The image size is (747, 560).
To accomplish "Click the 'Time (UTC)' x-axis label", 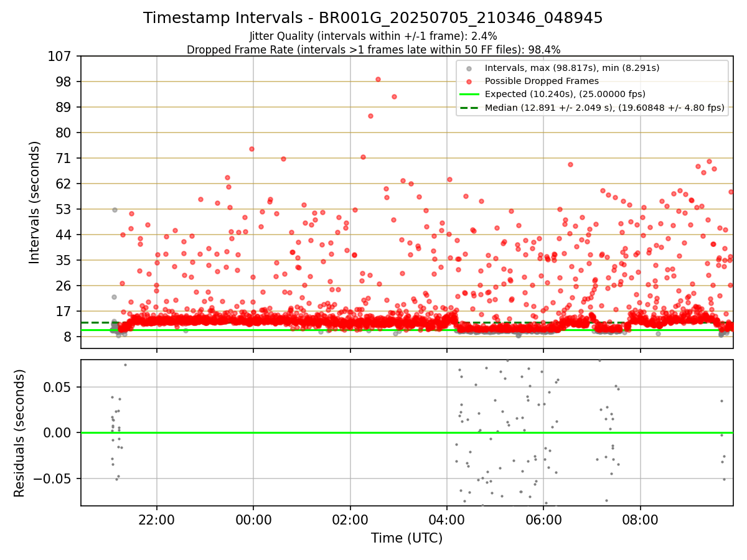I will 407,538.
